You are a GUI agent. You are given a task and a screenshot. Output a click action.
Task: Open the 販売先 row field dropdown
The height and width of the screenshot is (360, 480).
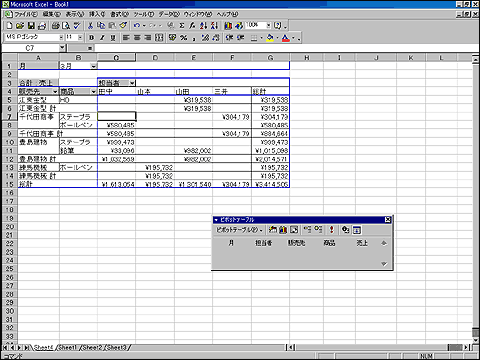click(x=55, y=92)
